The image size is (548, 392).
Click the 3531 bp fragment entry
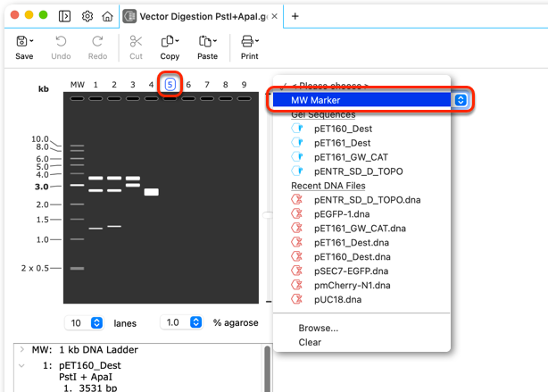pyautogui.click(x=90, y=388)
